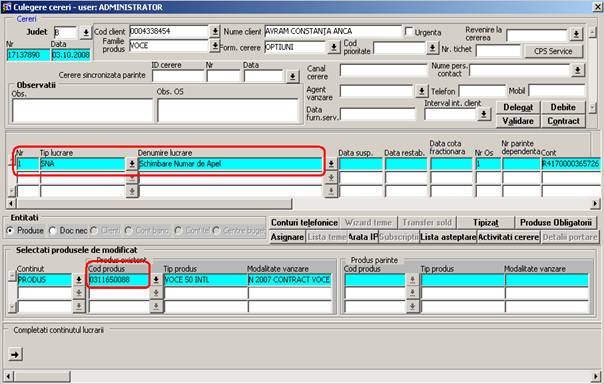Click the CPS Service button
This screenshot has width=604, height=384.
coord(553,51)
